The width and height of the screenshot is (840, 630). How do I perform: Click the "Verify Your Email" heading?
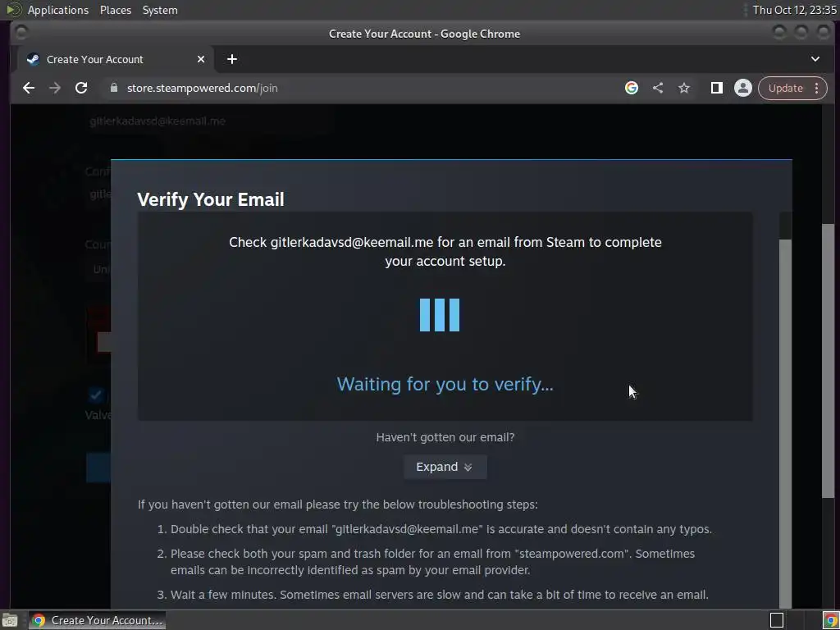(211, 199)
